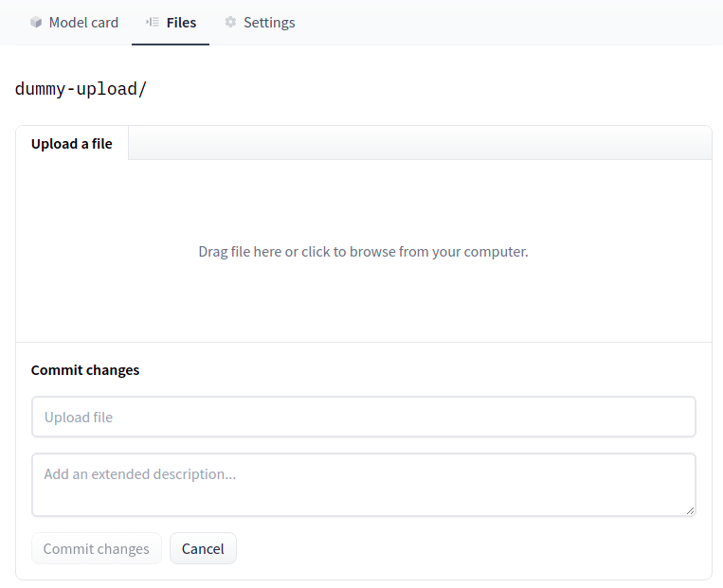
Task: Click the Settings gear icon
Action: point(230,22)
